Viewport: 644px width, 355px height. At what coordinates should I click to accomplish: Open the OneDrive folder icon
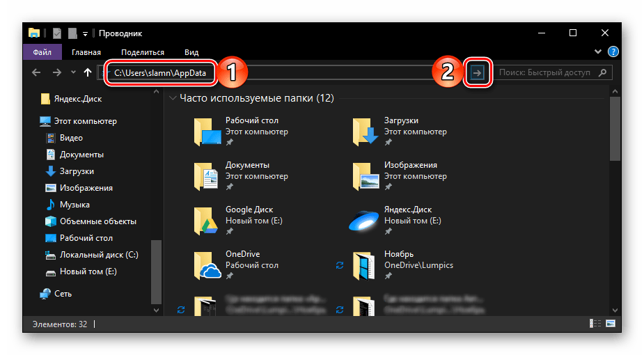pyautogui.click(x=206, y=266)
